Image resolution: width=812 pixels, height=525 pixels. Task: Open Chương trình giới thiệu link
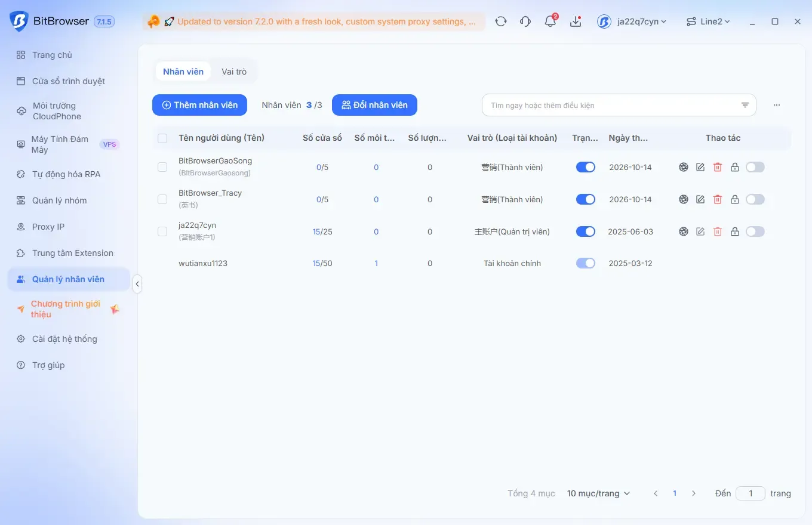click(69, 309)
